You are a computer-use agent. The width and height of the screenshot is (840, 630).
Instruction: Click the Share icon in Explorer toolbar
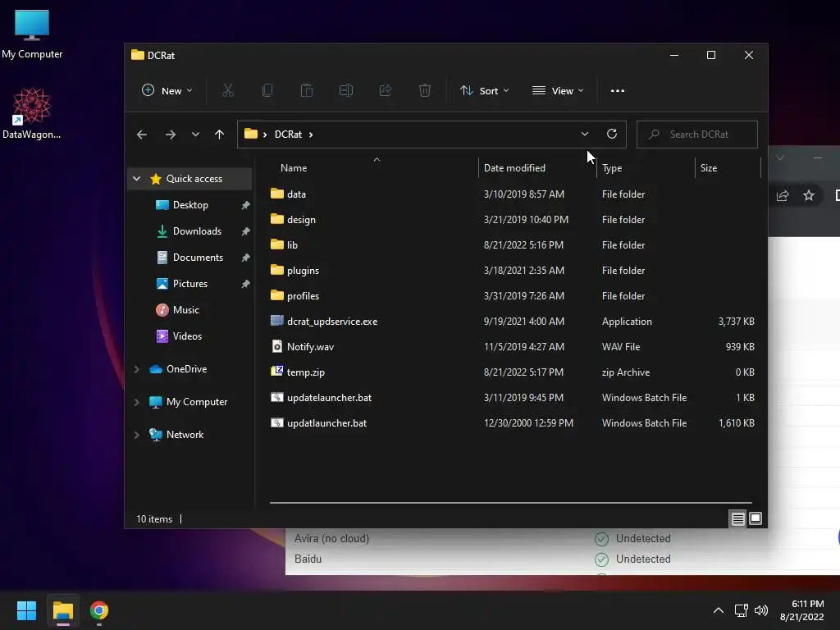[386, 90]
